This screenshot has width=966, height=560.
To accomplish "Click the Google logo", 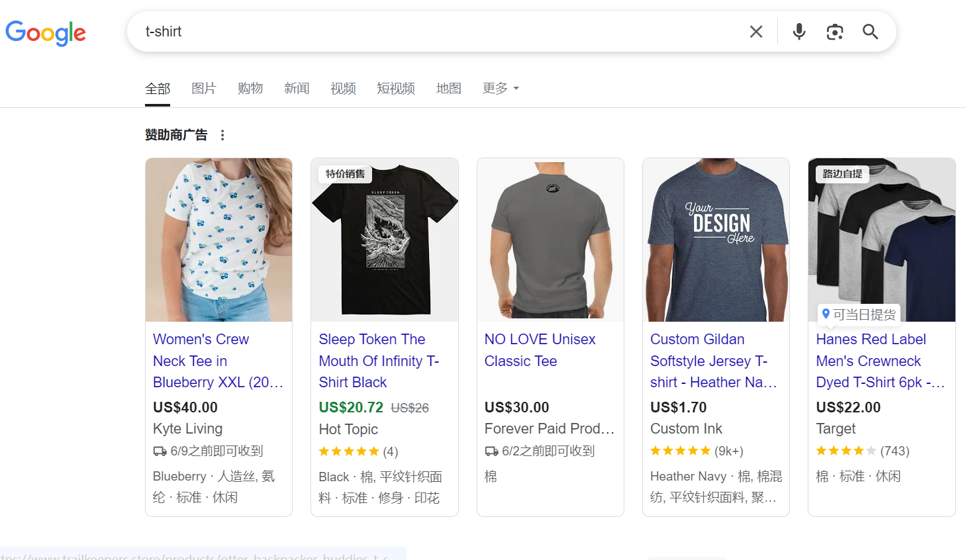I will point(46,32).
